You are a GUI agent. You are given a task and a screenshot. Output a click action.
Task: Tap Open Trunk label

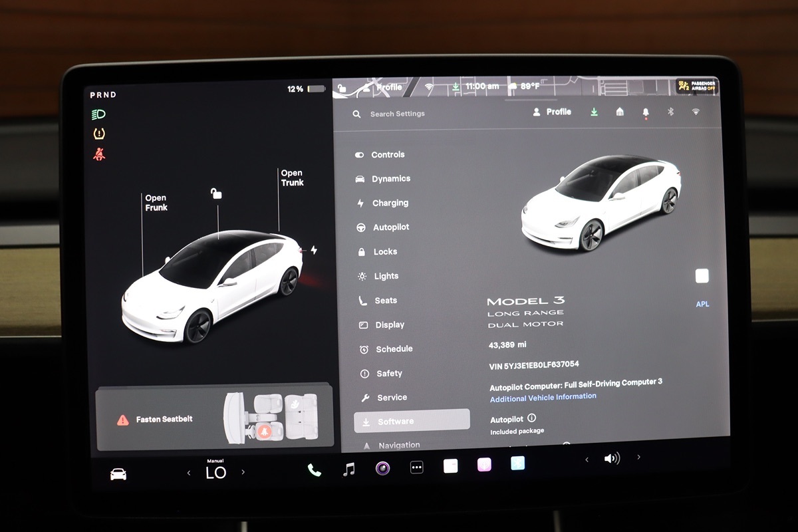292,178
